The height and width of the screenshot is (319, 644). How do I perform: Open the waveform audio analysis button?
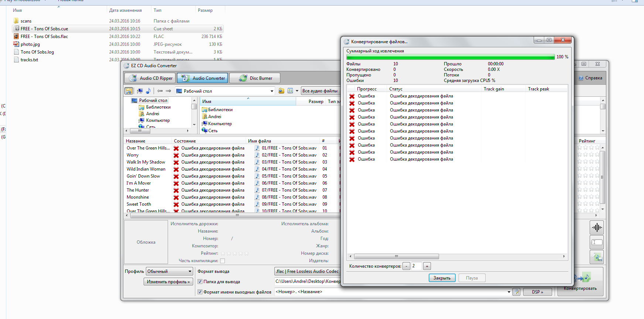click(x=597, y=227)
